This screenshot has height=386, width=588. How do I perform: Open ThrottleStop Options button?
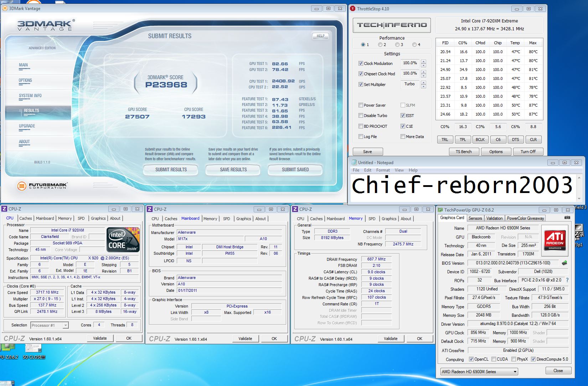[x=496, y=152]
